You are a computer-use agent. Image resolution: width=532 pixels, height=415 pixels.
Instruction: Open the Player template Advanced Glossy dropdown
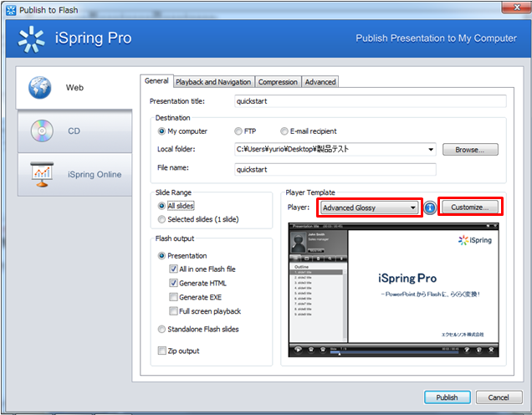click(x=370, y=207)
